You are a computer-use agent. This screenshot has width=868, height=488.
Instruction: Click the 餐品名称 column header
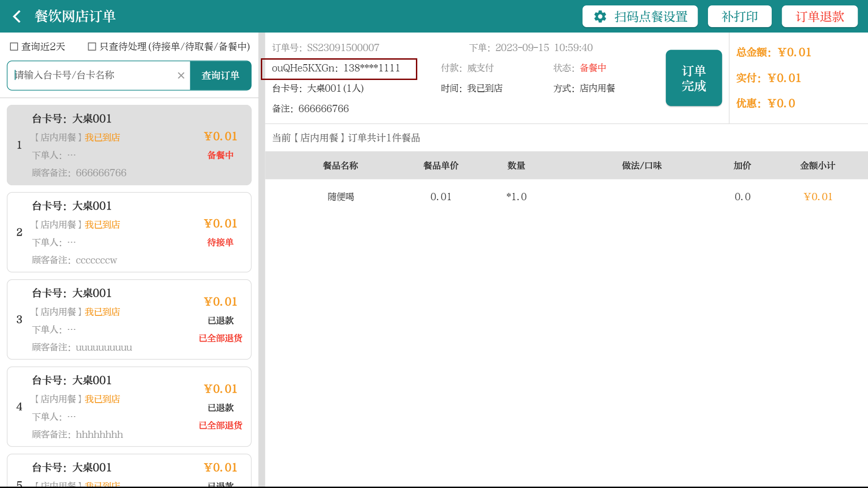click(340, 165)
